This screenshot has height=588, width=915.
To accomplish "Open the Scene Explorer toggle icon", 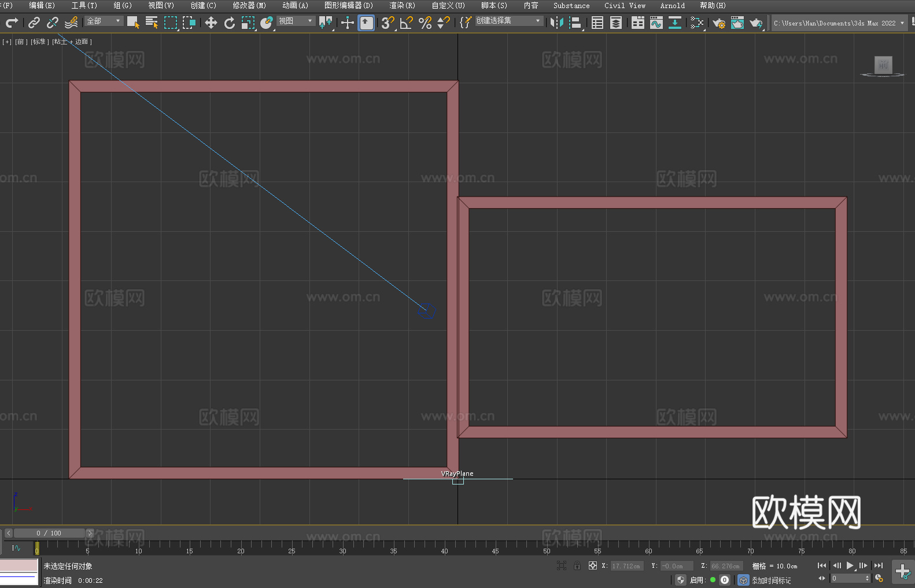I will click(x=597, y=23).
